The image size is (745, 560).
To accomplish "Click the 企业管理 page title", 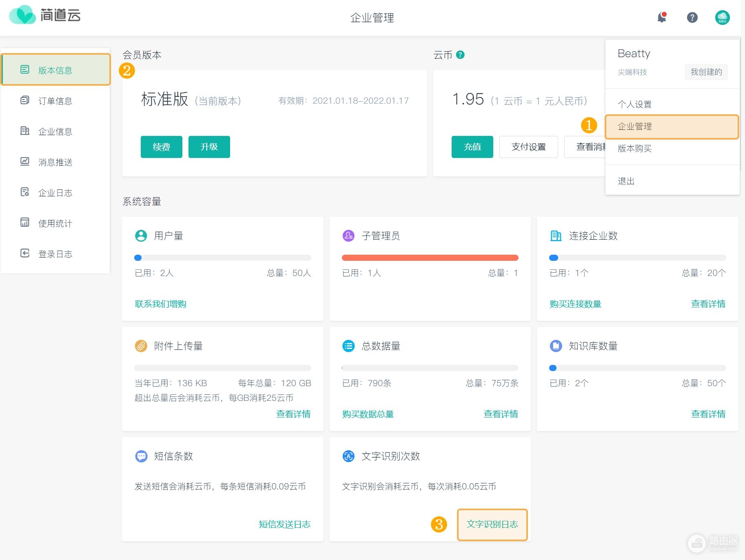I will (372, 18).
